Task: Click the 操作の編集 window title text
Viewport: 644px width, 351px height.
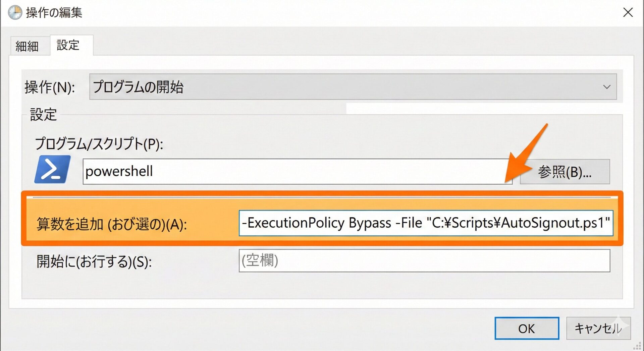Action: [x=54, y=13]
